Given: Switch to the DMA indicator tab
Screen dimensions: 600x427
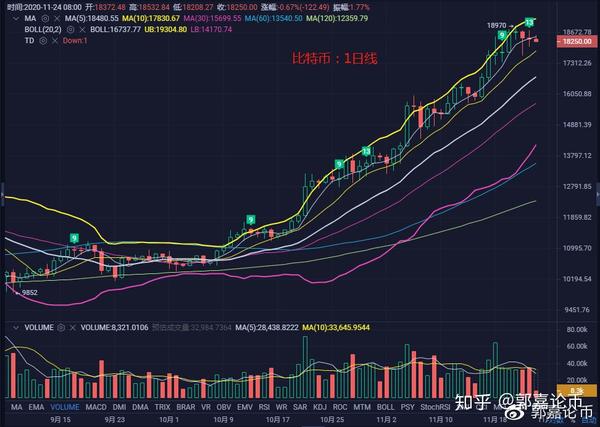Looking at the screenshot, I should [140, 407].
